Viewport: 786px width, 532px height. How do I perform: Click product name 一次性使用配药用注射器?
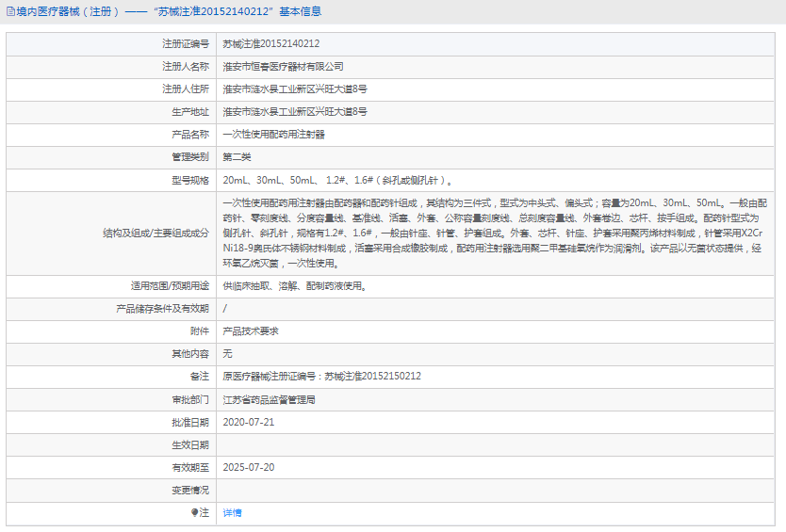click(x=273, y=134)
